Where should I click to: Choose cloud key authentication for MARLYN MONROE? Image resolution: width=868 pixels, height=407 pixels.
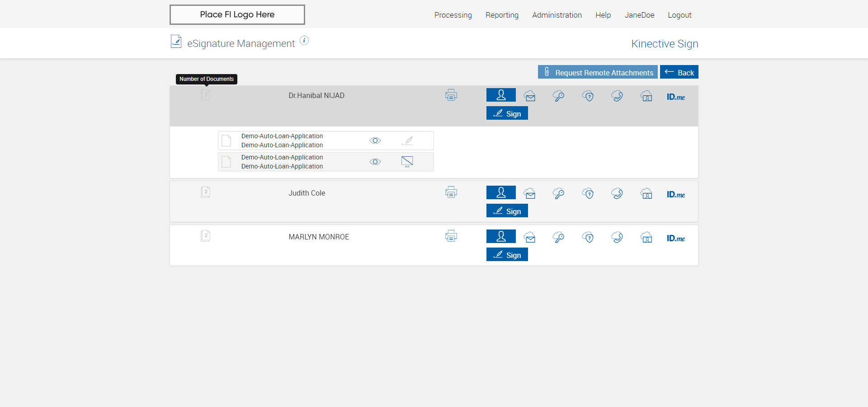coord(559,237)
